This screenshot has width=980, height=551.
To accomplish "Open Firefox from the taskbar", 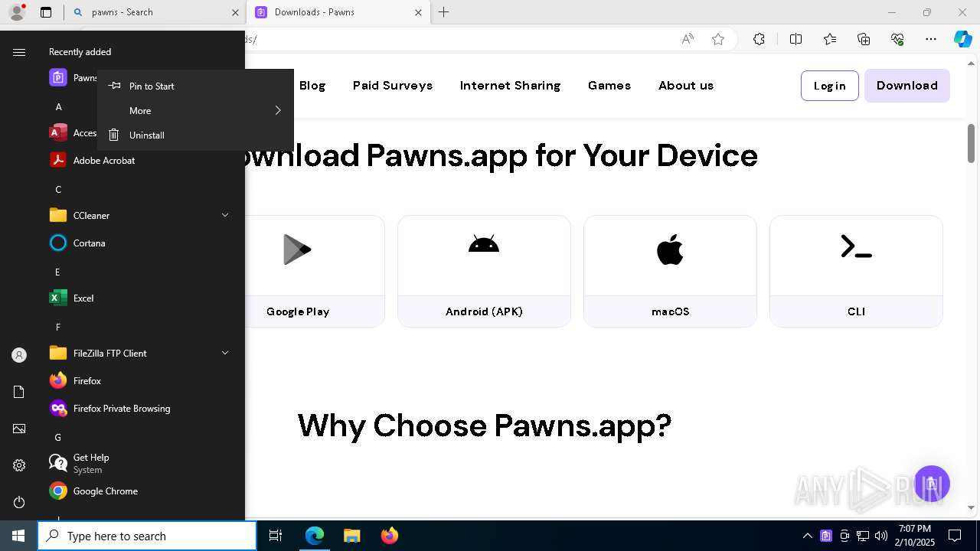I will click(x=389, y=536).
